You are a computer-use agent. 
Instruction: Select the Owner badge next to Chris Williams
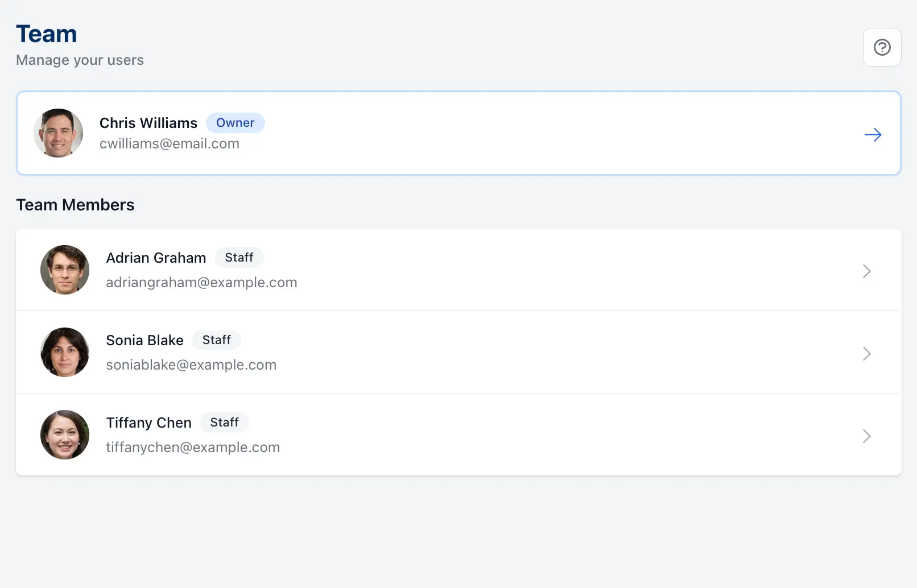pyautogui.click(x=235, y=122)
